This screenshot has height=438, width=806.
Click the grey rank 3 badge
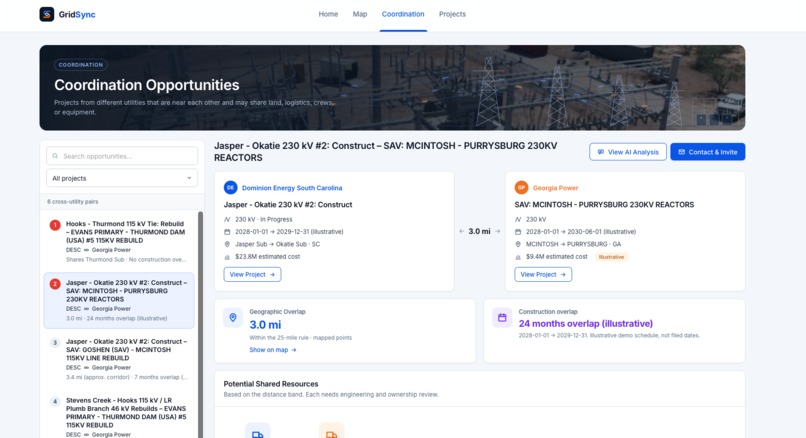pos(55,342)
